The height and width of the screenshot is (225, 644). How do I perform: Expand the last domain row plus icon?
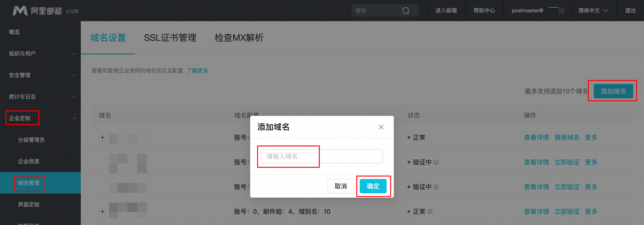pyautogui.click(x=103, y=212)
